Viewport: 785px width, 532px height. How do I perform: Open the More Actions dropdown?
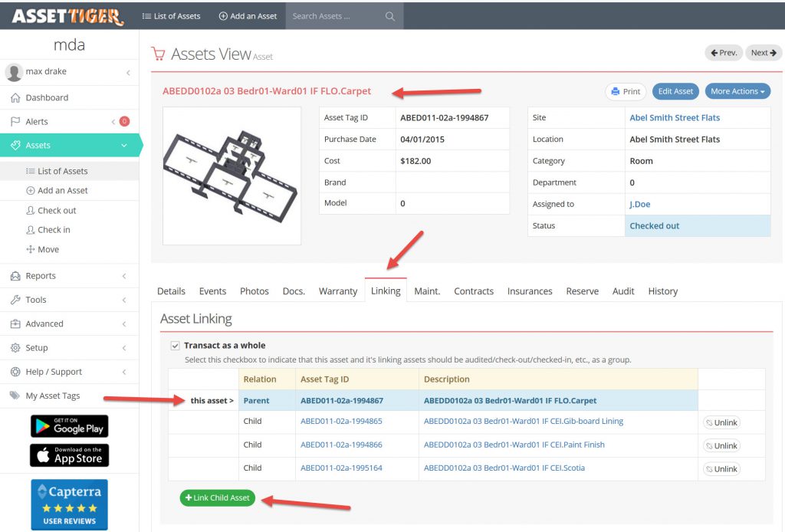[737, 91]
